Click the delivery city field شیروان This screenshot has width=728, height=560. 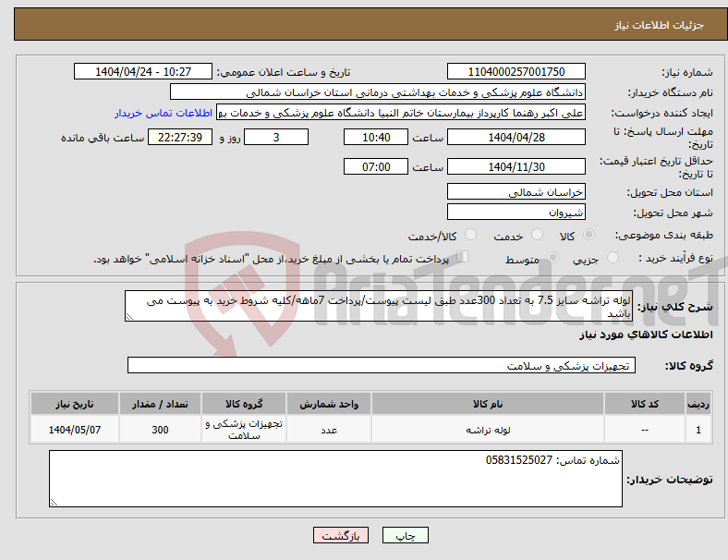(x=516, y=212)
